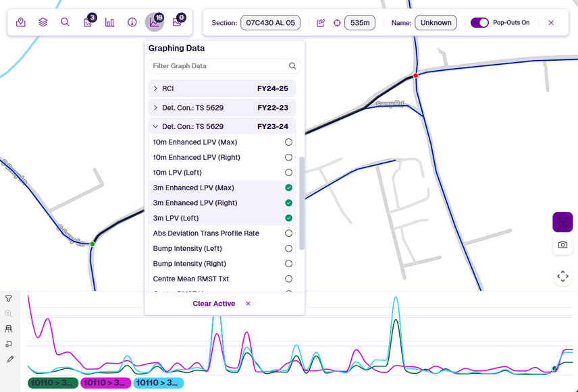This screenshot has width=578, height=392.
Task: Open the graph filter funnel icon
Action: pos(9,298)
